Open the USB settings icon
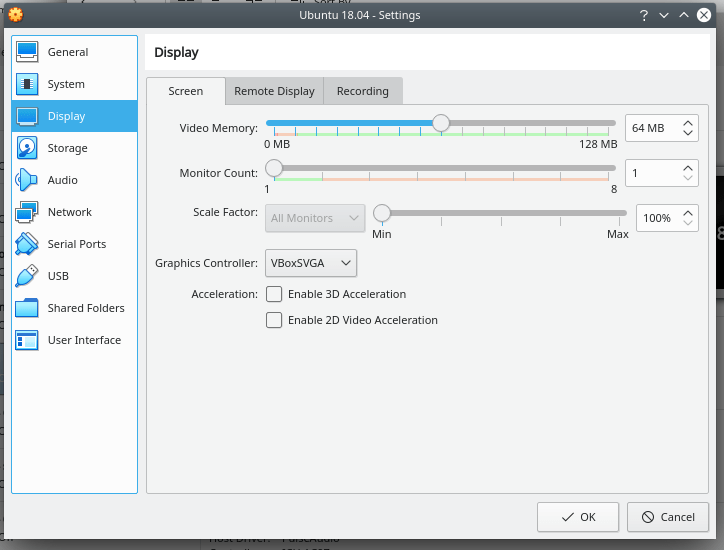This screenshot has height=550, width=724. coord(27,276)
